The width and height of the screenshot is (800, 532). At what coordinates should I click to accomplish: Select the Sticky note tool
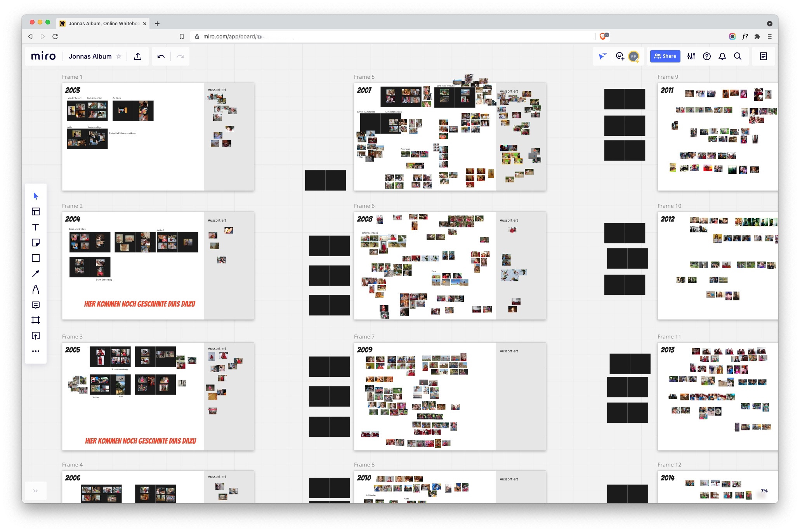point(35,243)
